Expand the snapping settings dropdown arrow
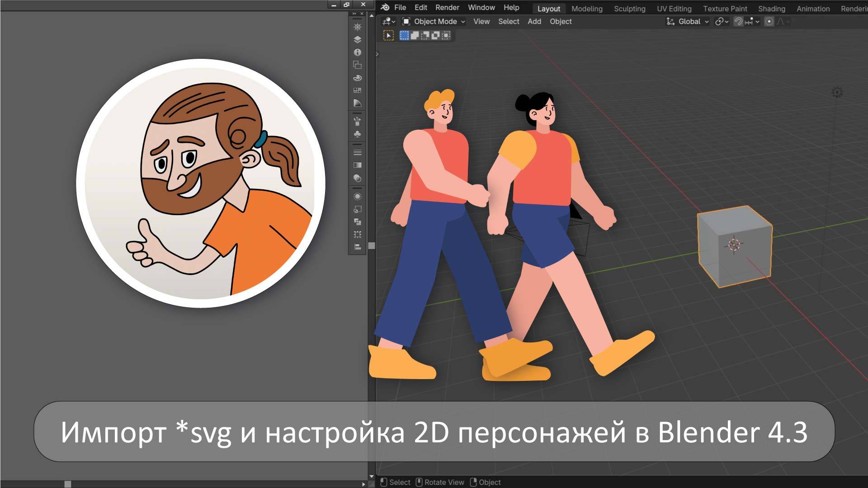 tap(757, 21)
